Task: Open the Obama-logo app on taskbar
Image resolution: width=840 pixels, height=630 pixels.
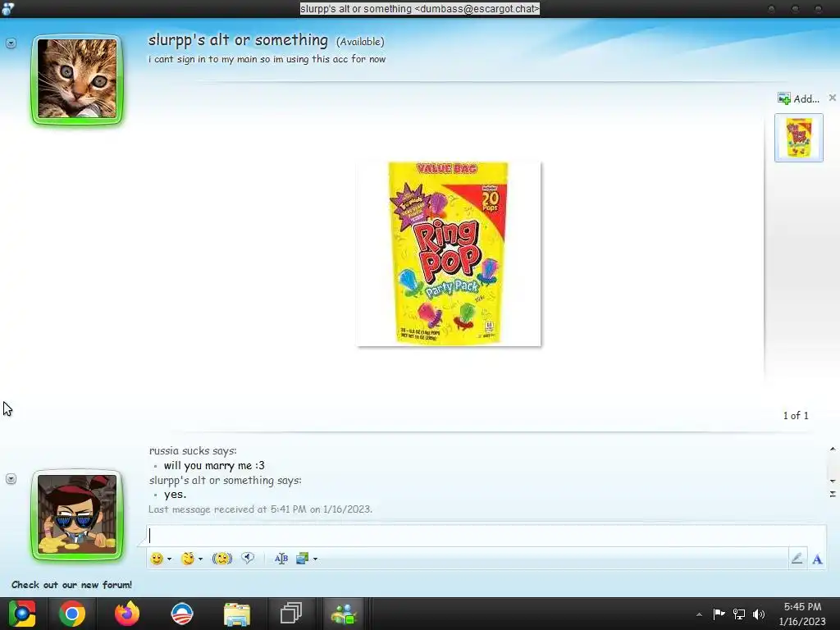Action: [x=181, y=614]
